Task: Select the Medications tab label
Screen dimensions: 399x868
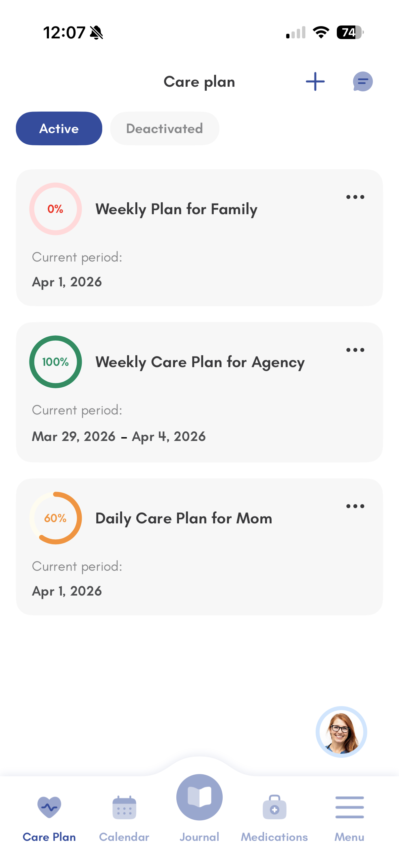Action: [274, 837]
